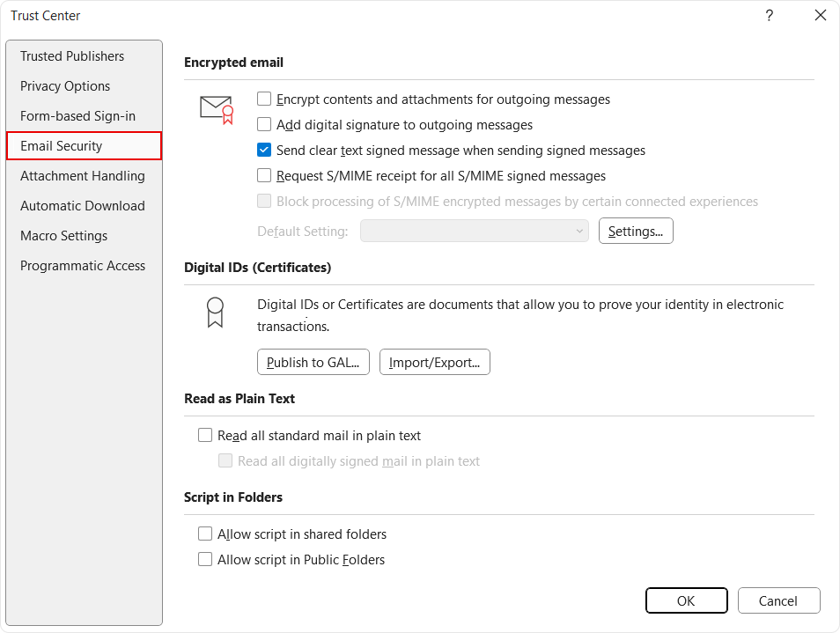Enable Request S/MIME receipt for signed messages
The height and width of the screenshot is (633, 840).
pyautogui.click(x=264, y=175)
